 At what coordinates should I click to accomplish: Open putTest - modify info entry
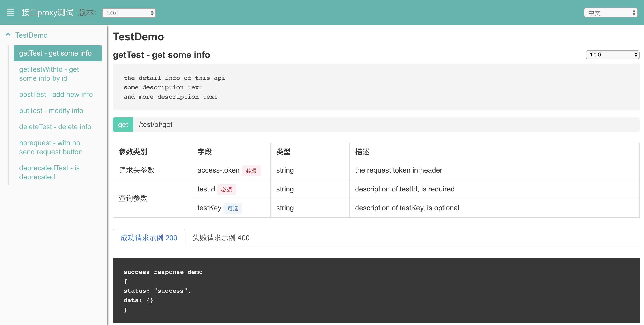pyautogui.click(x=51, y=110)
